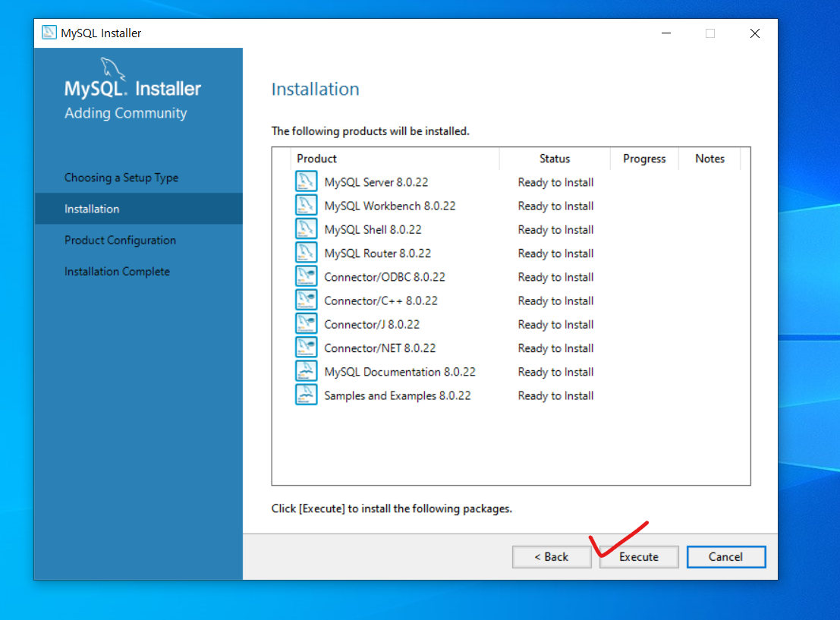Click the Notes column header
Screen dimensions: 840x620
click(709, 159)
